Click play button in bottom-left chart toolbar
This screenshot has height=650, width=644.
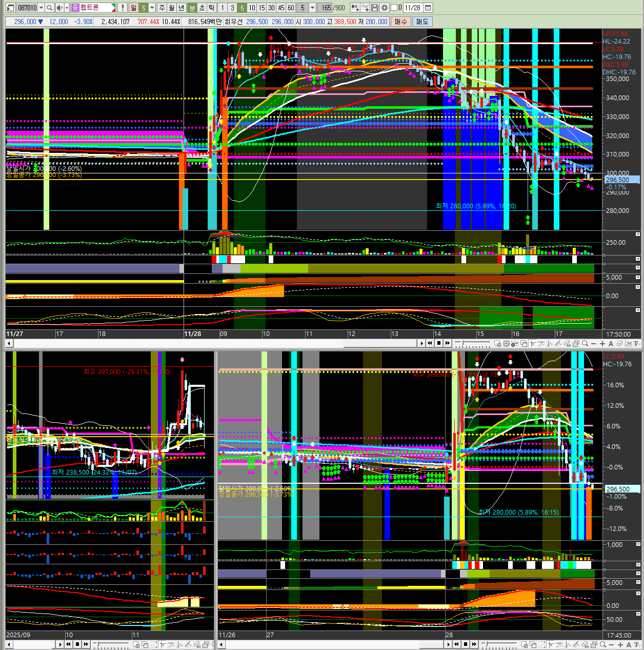(x=61, y=644)
